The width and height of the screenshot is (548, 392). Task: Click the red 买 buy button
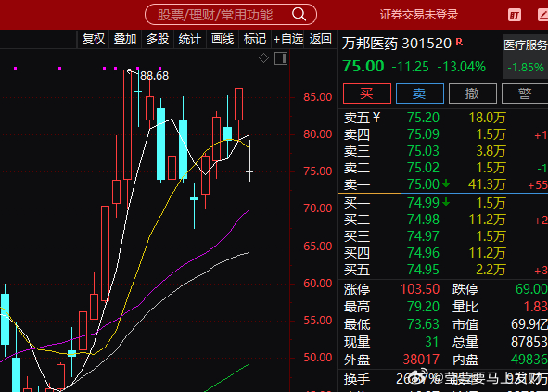point(367,94)
